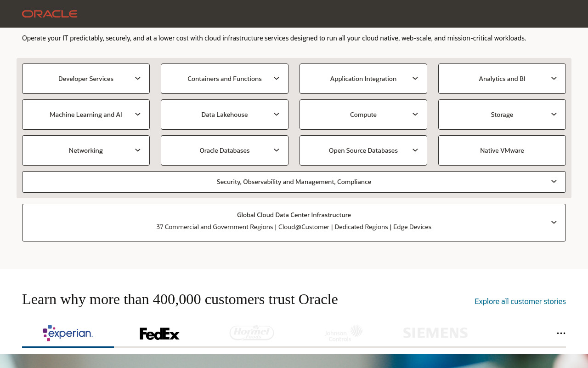Select the Experian customer tab
The image size is (588, 368).
pos(68,333)
